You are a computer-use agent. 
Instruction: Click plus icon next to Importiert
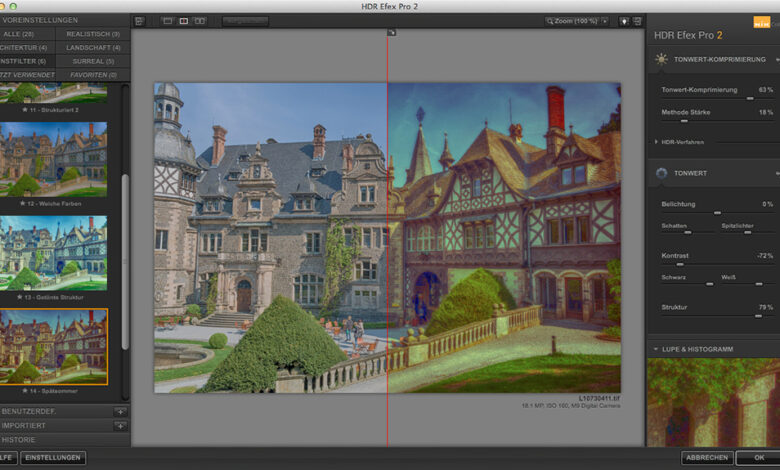point(119,425)
